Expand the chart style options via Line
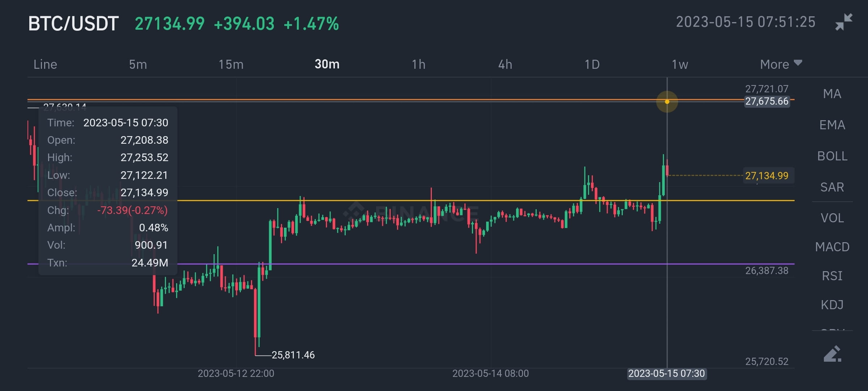This screenshot has width=868, height=391. tap(45, 64)
